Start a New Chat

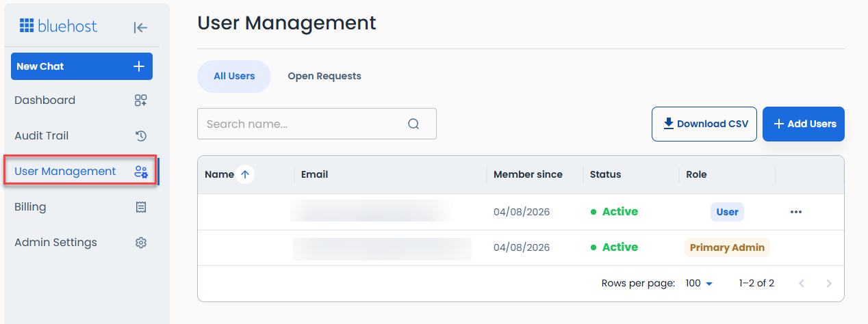[x=81, y=66]
